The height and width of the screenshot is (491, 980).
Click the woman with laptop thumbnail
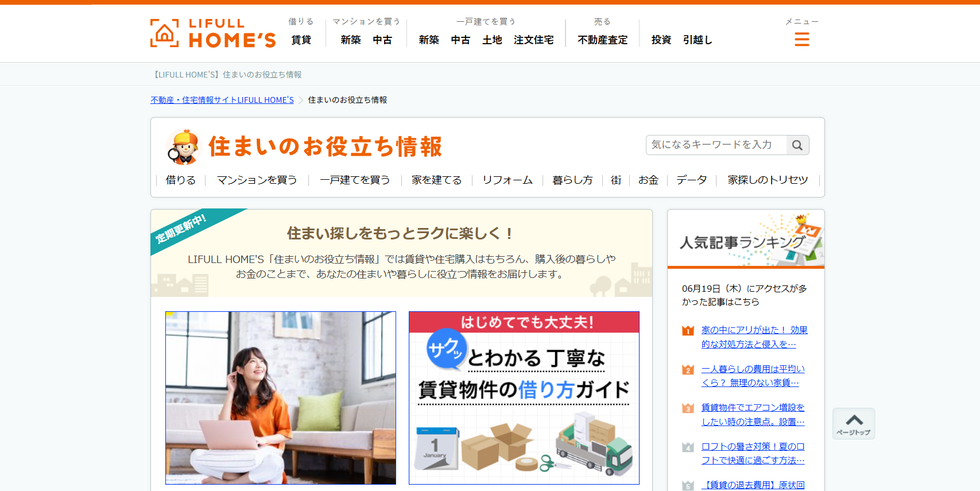point(281,398)
